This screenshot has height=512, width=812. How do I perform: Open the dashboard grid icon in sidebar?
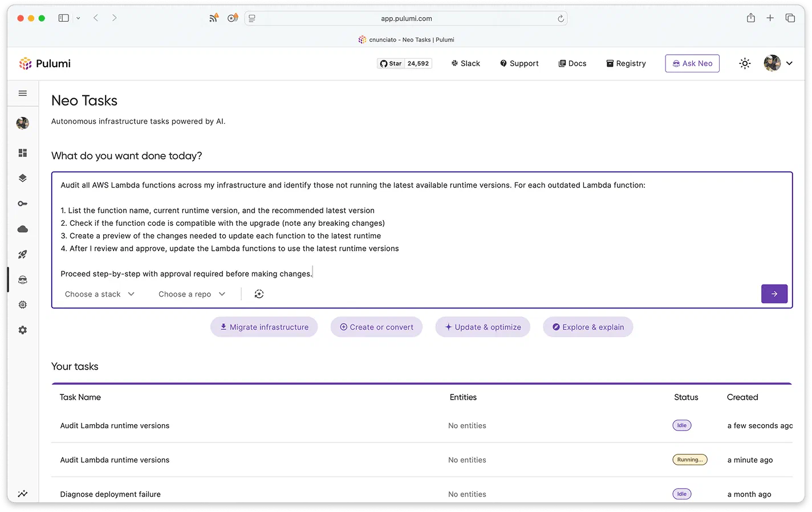point(22,153)
